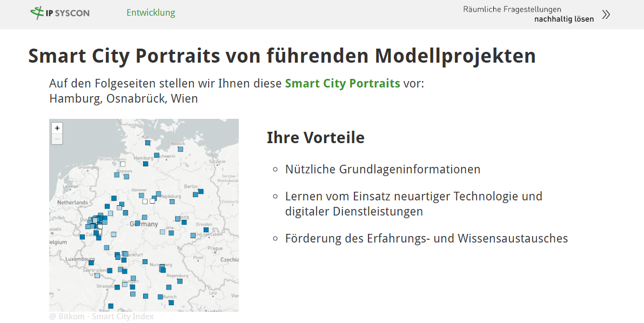Screen dimensions: 644x323
Task: Click the IP SYSCON logo
Action: 59,12
